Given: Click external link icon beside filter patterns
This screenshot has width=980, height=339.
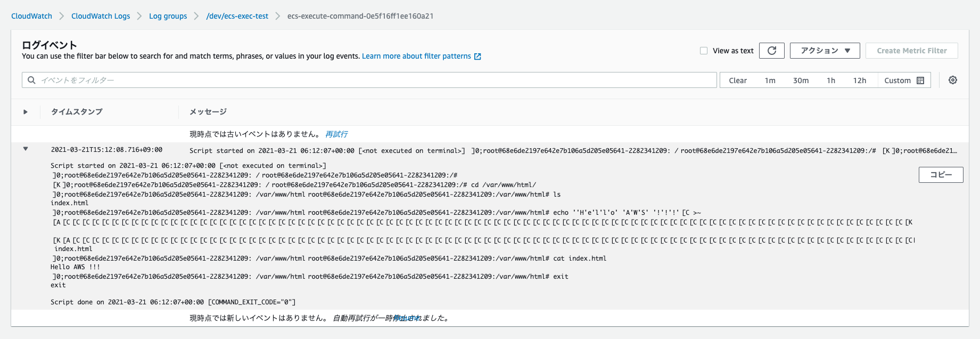Looking at the screenshot, I should [477, 57].
